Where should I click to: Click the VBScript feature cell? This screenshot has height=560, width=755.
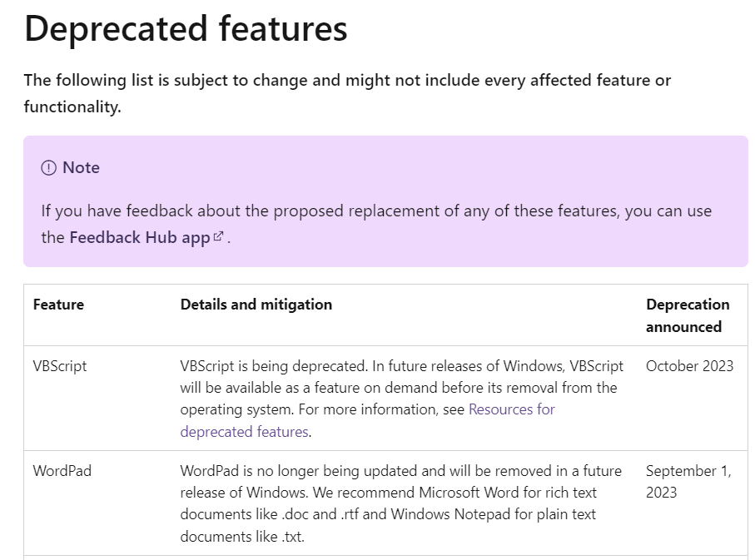[60, 366]
